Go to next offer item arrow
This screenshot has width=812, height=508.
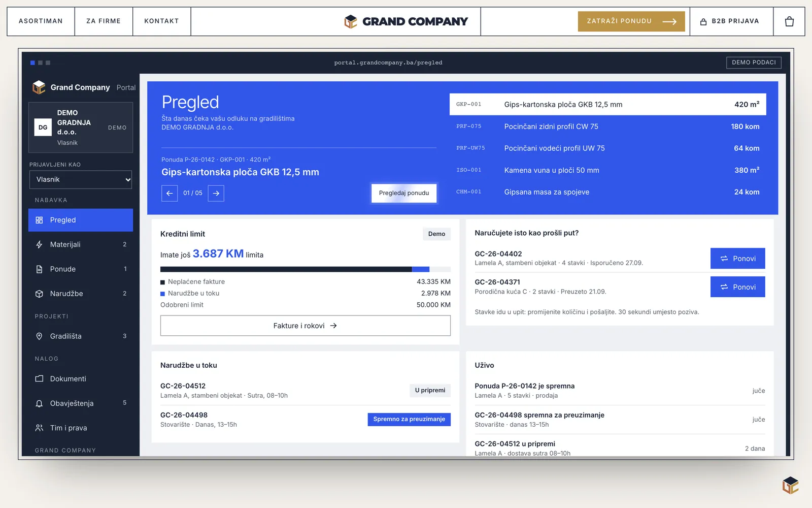tap(216, 193)
